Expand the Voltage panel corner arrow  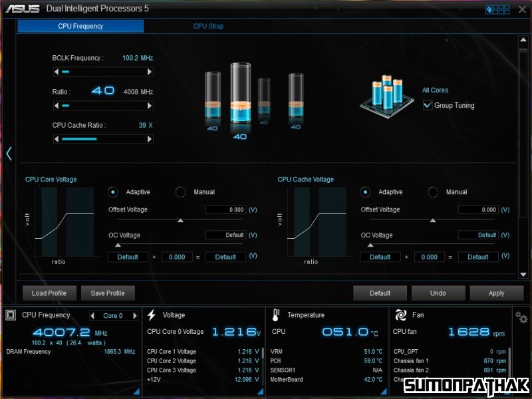260,392
